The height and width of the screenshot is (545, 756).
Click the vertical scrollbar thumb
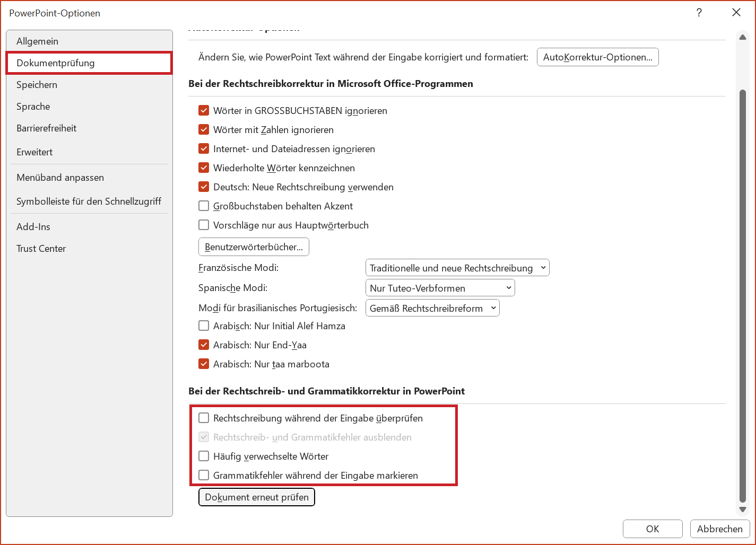point(743,296)
